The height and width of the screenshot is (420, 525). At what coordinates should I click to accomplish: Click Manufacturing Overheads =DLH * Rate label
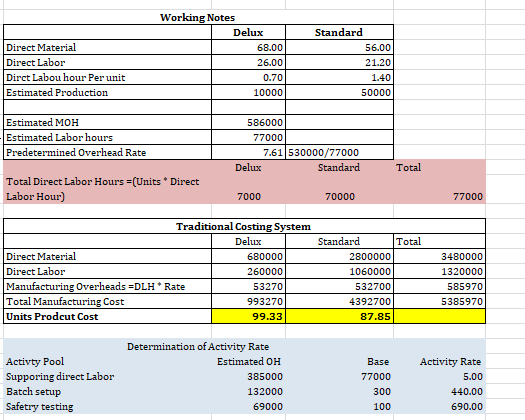95,287
